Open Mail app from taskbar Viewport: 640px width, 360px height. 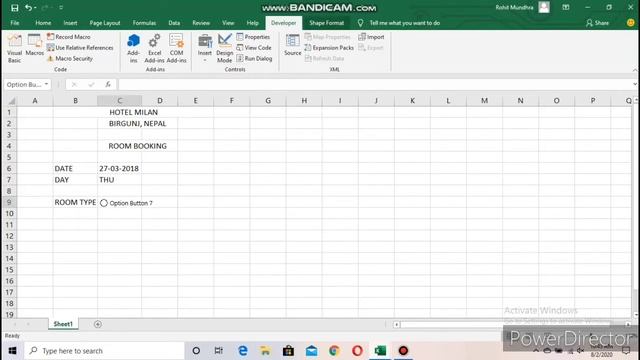click(311, 351)
